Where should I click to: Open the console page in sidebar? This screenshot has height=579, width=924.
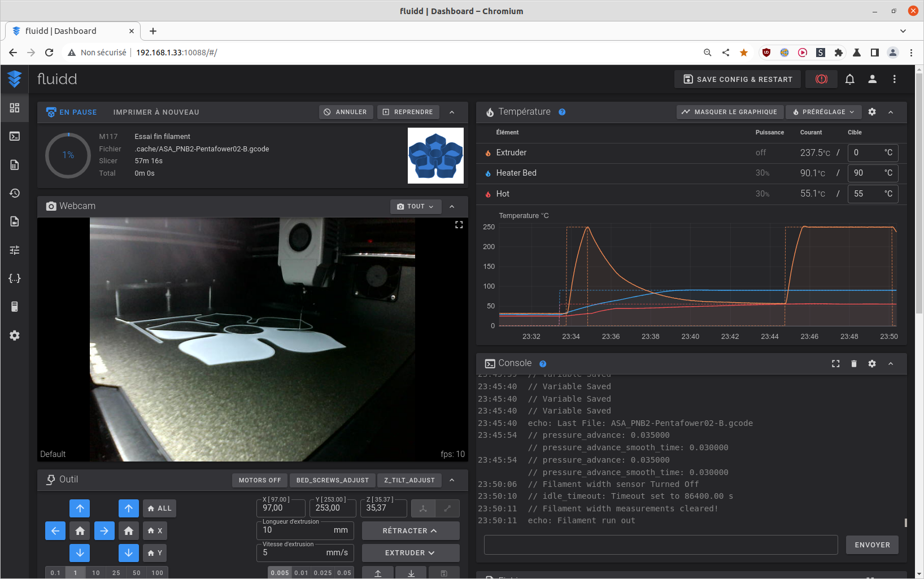[15, 136]
